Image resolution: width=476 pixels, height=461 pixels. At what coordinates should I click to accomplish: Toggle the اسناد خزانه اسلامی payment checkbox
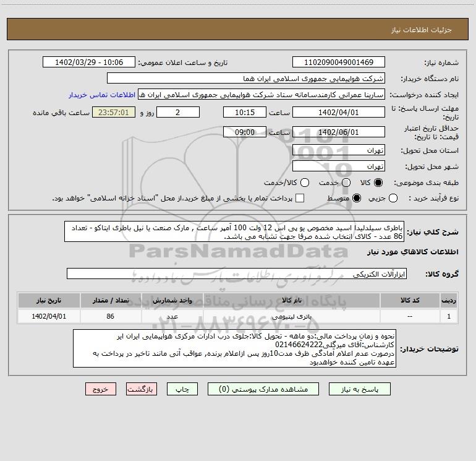pyautogui.click(x=300, y=198)
